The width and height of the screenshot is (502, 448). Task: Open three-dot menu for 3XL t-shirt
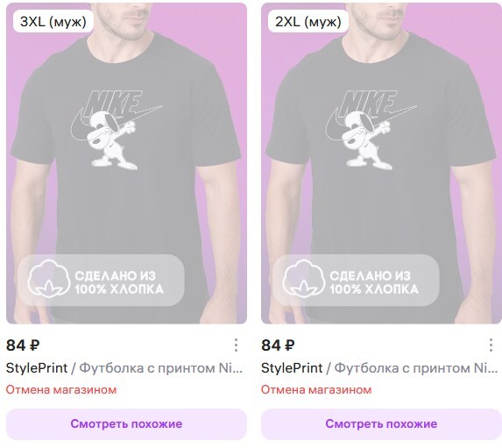pyautogui.click(x=236, y=345)
